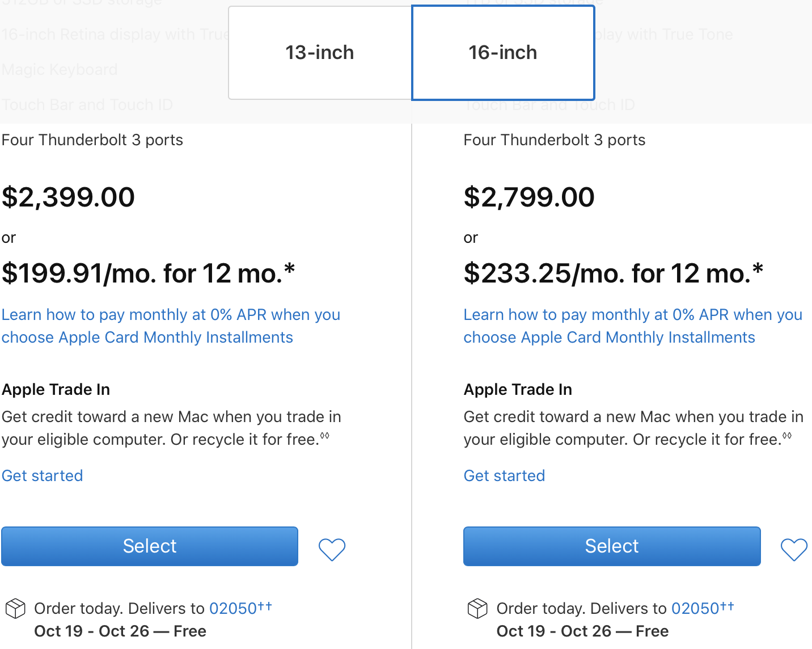Select the $2,399.00 MacBook Pro model

point(150,546)
